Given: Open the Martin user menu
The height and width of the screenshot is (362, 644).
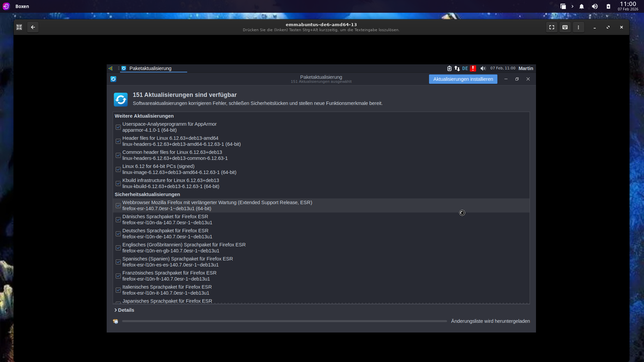Looking at the screenshot, I should click(526, 68).
